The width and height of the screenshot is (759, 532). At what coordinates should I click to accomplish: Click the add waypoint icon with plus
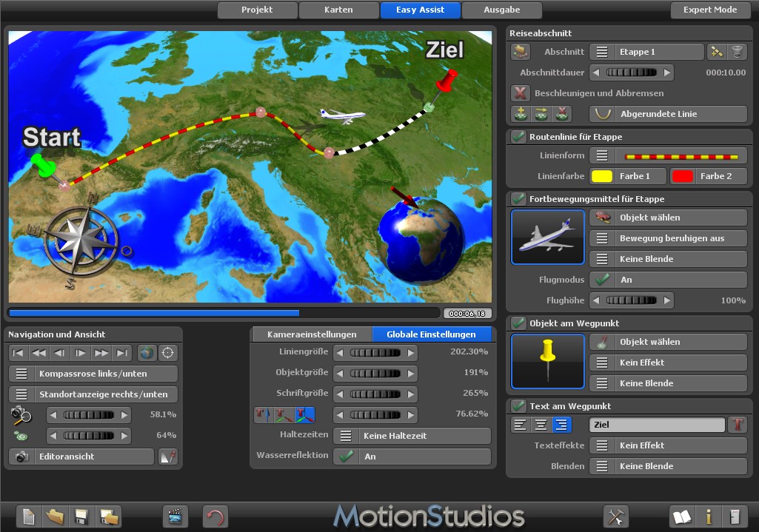[x=521, y=114]
